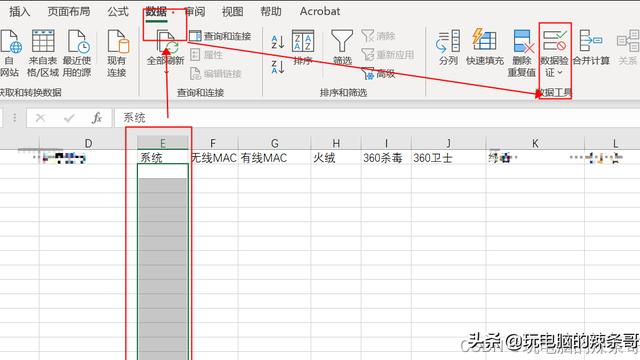Select column G header
The image size is (640, 360).
click(275, 143)
